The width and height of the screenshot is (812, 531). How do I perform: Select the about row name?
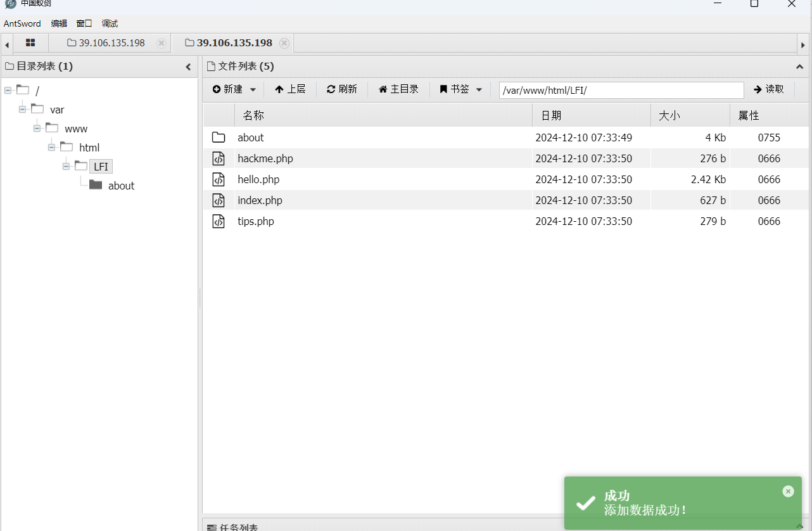[x=251, y=138]
